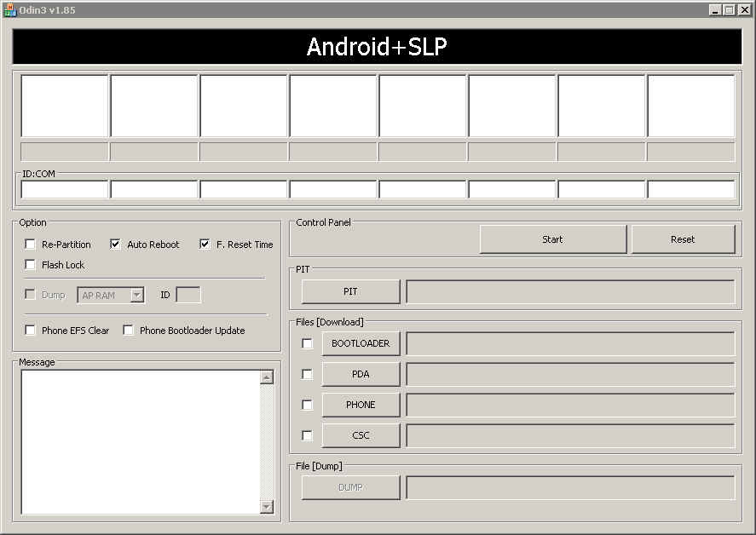756x535 pixels.
Task: Click the ID input field next to Dump
Action: pos(188,295)
